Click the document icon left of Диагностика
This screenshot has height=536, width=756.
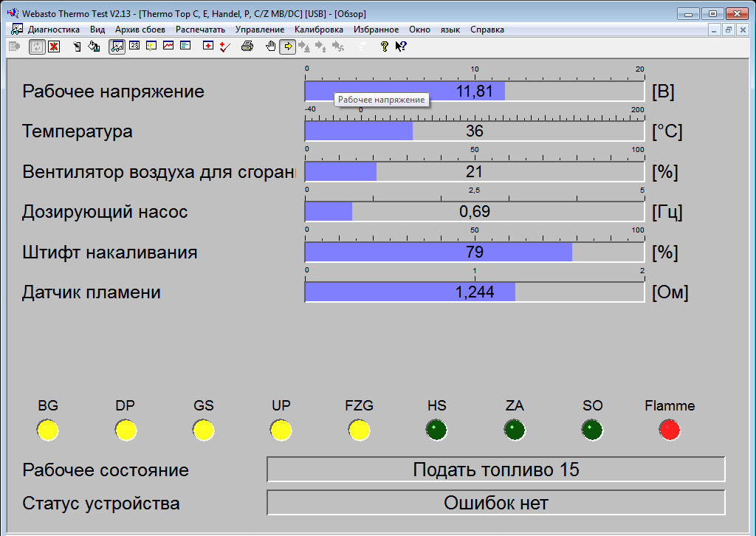[x=17, y=30]
